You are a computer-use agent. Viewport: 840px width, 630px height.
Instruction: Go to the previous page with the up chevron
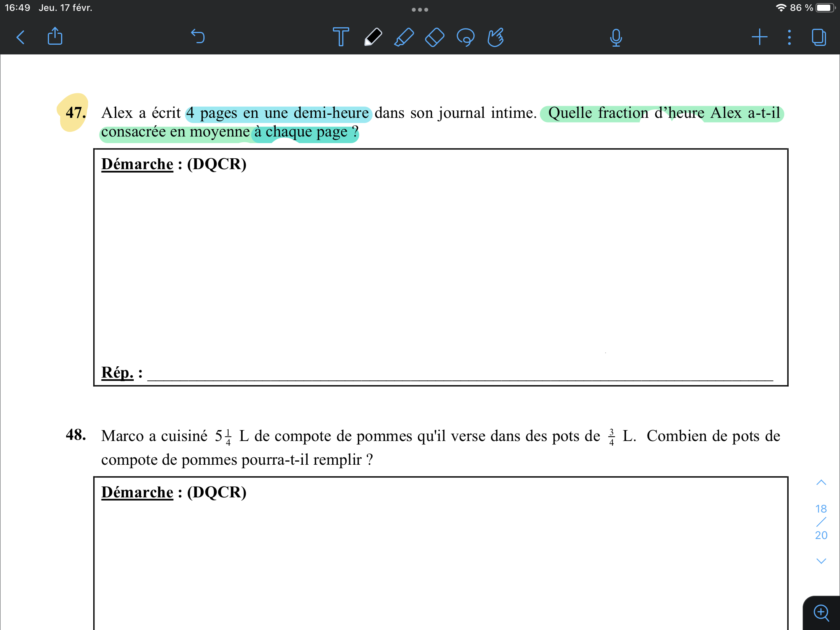coord(821,483)
